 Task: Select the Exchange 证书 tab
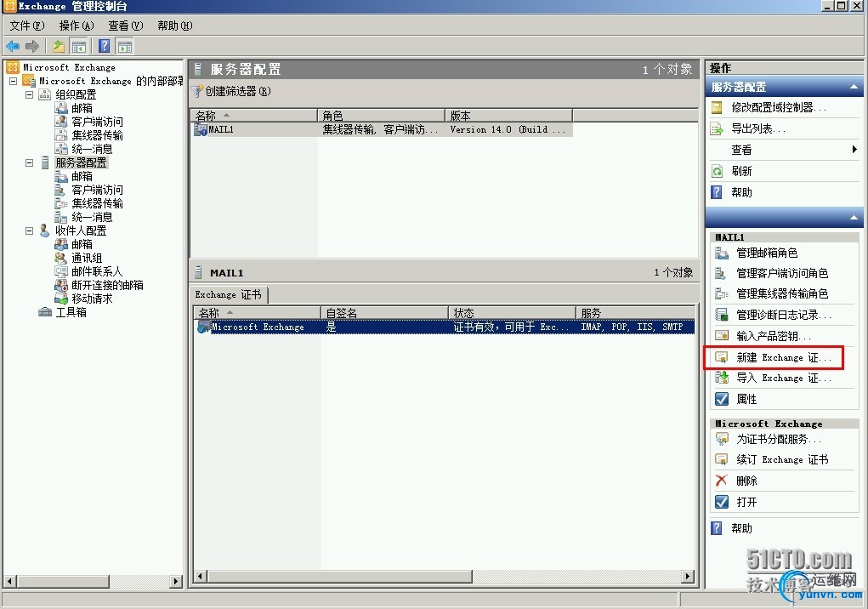228,294
